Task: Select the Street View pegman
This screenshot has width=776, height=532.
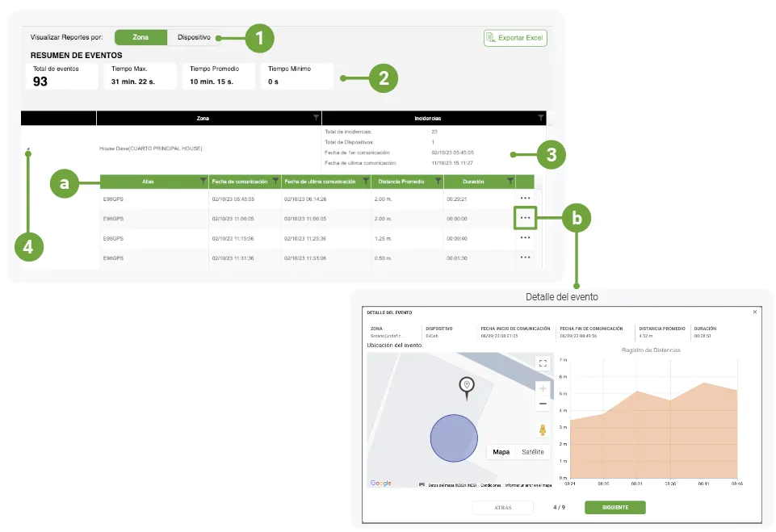Action: pos(543,430)
